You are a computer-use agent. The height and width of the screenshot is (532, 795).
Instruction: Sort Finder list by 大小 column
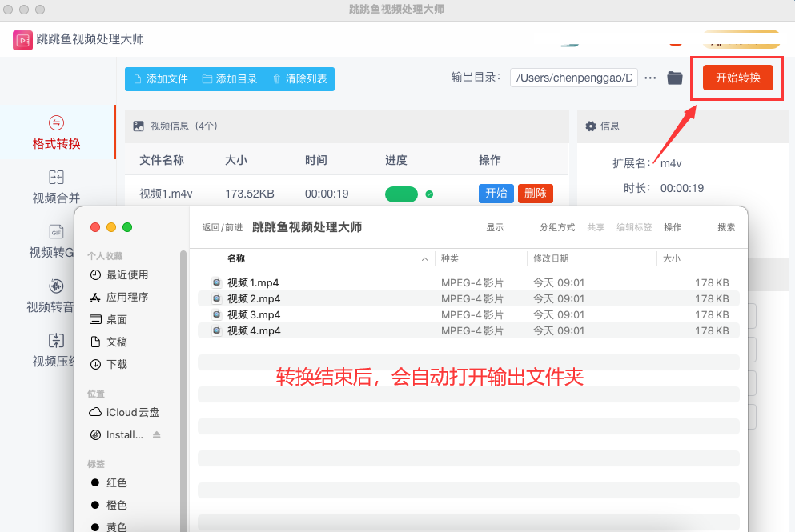[x=671, y=258]
